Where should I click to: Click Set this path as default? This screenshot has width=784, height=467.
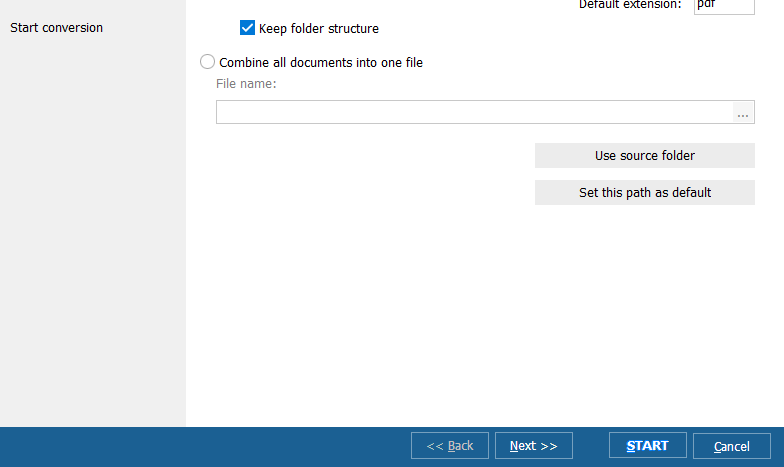[x=644, y=193]
